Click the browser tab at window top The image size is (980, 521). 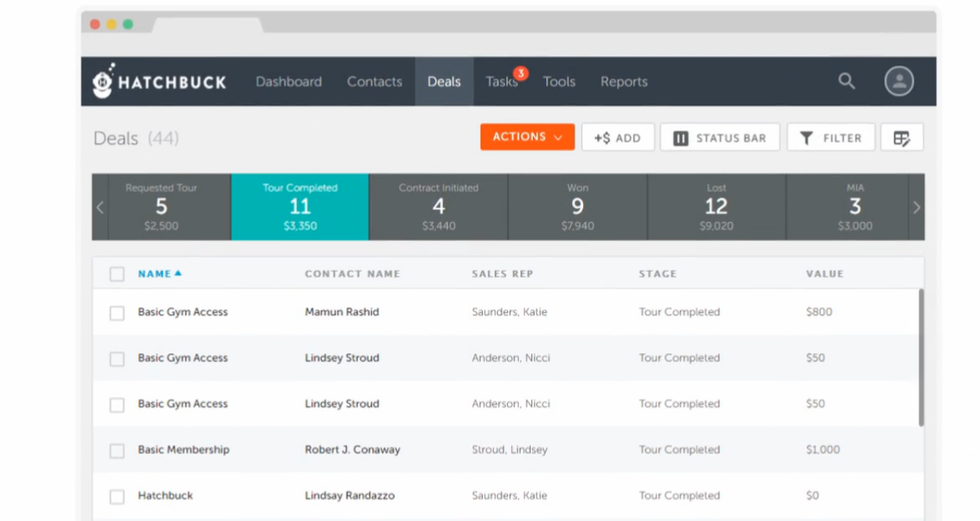[207, 24]
